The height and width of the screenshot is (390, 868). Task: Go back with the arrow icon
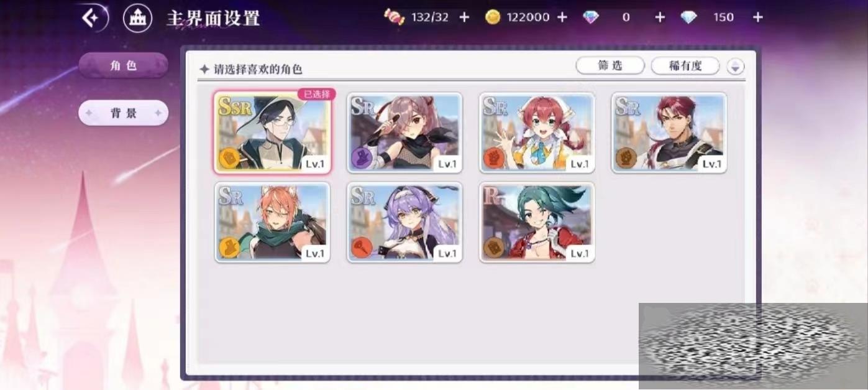click(x=92, y=18)
